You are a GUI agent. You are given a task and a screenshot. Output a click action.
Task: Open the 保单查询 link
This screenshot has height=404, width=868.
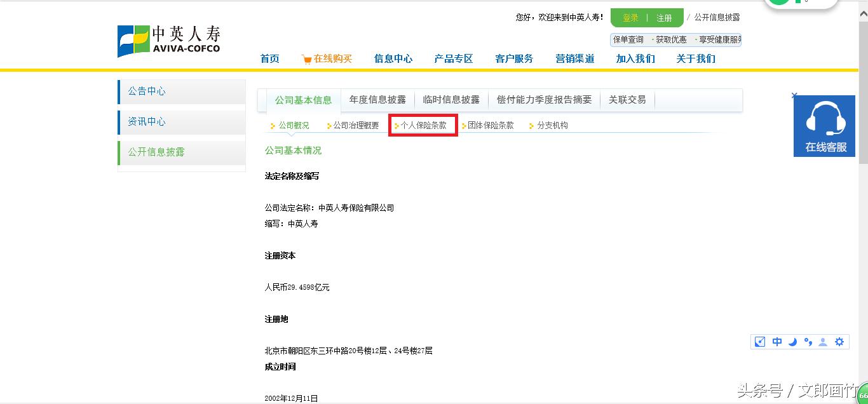pyautogui.click(x=628, y=39)
